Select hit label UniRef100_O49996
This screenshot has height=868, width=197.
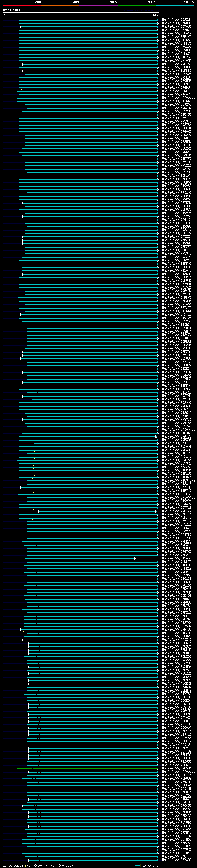click(x=177, y=501)
